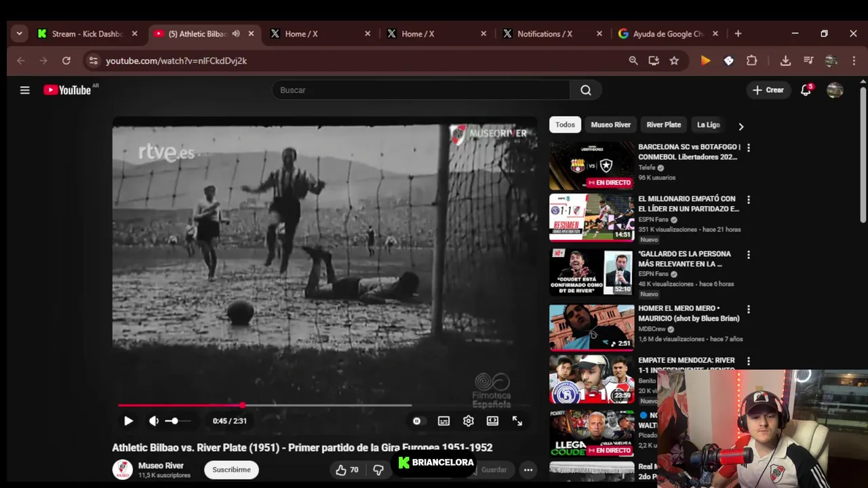Adjust the video volume slider

coord(178,421)
